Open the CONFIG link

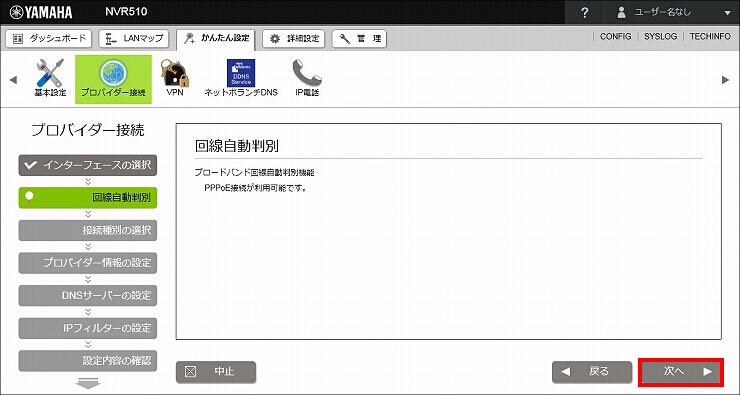615,36
